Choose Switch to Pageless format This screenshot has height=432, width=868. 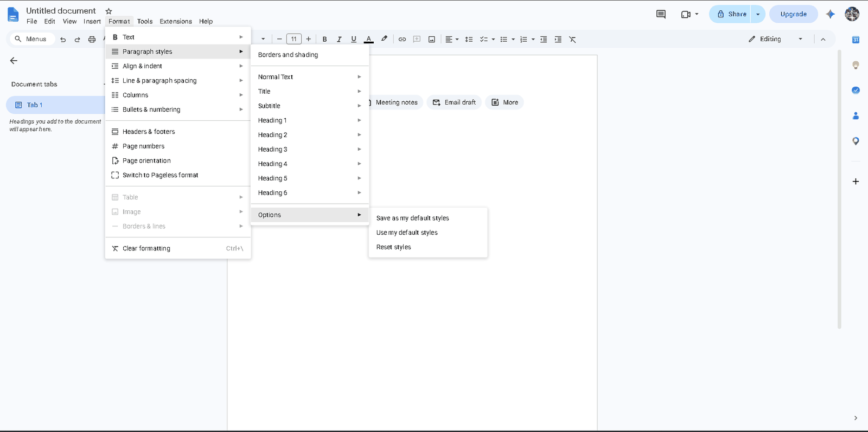[x=178, y=175]
